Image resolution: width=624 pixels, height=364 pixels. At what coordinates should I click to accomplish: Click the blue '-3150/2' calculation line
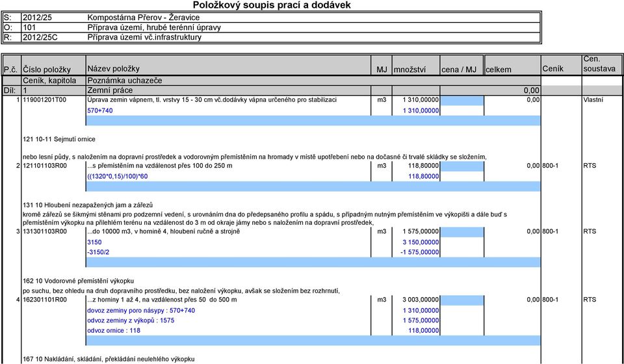coord(98,252)
